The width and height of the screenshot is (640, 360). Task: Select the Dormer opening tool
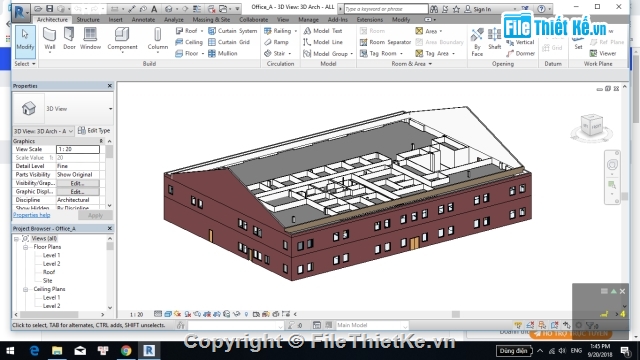tap(520, 53)
